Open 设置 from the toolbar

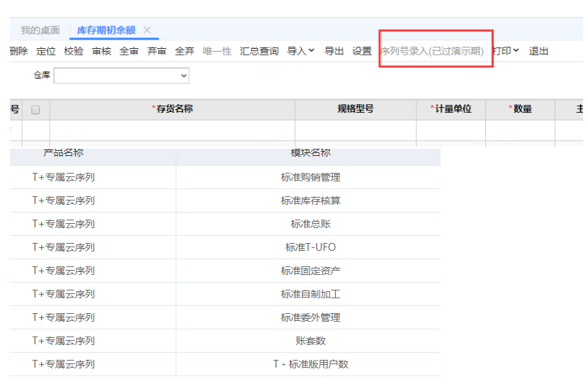coord(362,51)
